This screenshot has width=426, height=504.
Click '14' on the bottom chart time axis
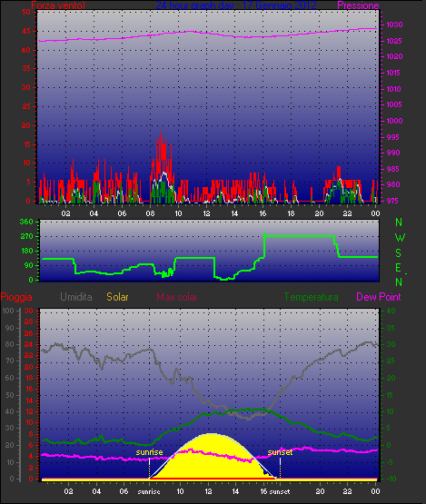click(x=235, y=491)
